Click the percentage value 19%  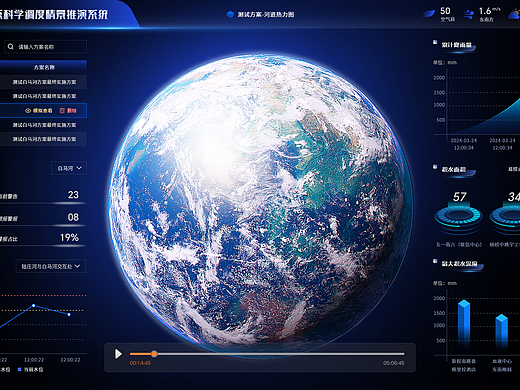point(69,238)
